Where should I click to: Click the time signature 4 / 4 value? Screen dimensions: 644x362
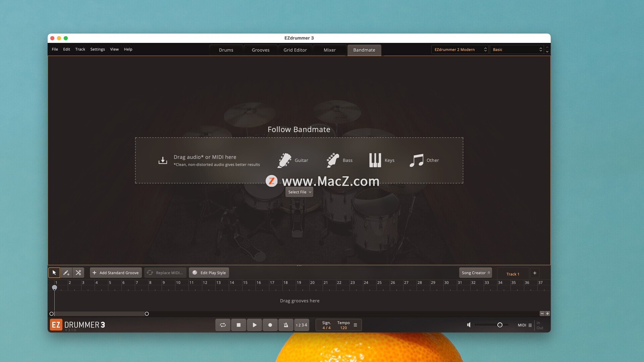[x=326, y=328]
